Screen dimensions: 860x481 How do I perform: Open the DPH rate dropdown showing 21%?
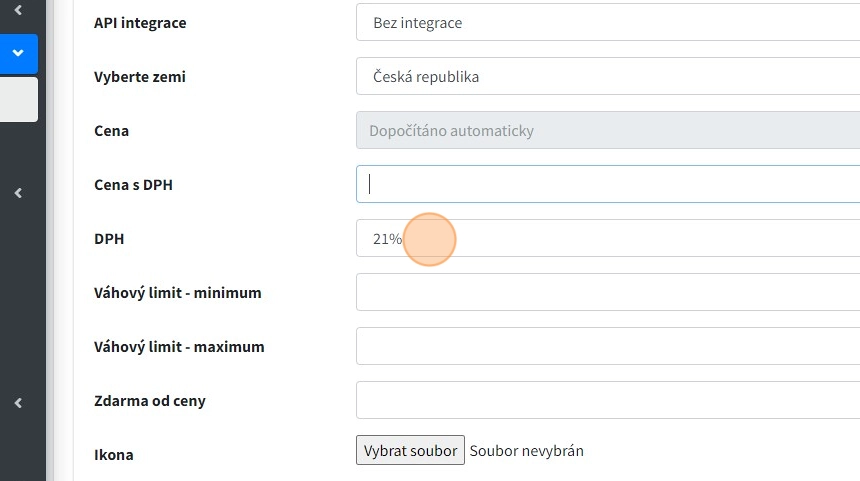pos(608,239)
